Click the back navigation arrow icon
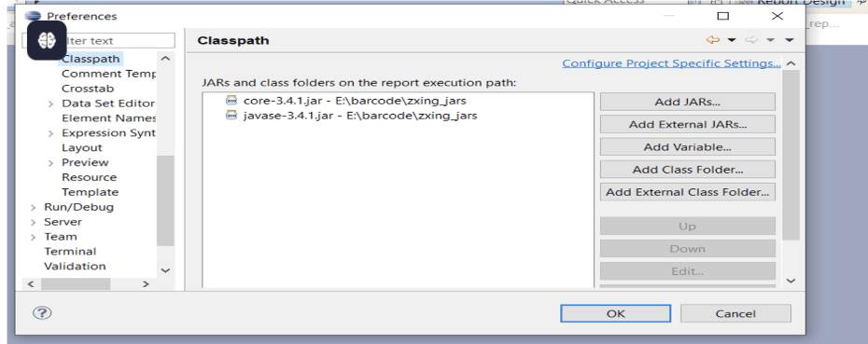Screen dimensions: 868x344 [713, 40]
